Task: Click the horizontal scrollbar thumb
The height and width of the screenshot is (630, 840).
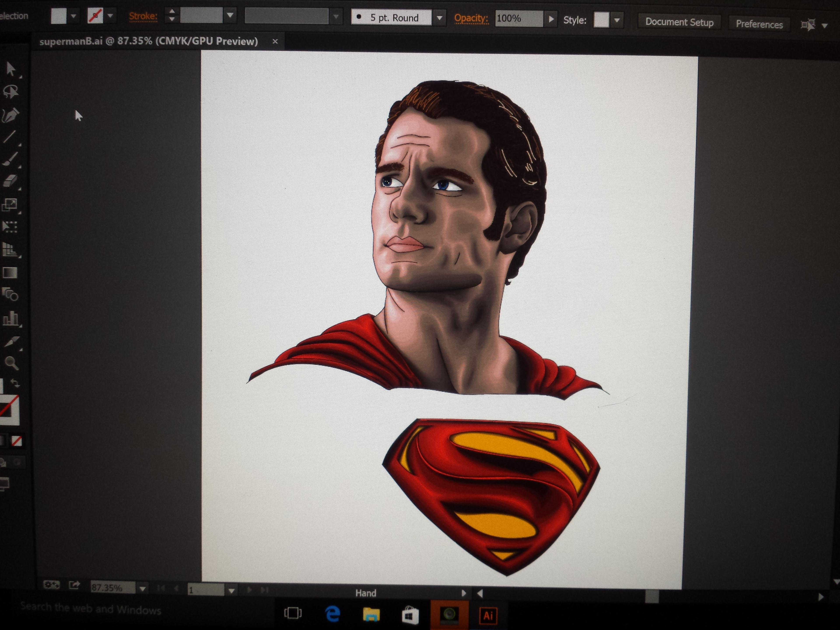Action: pos(652,596)
